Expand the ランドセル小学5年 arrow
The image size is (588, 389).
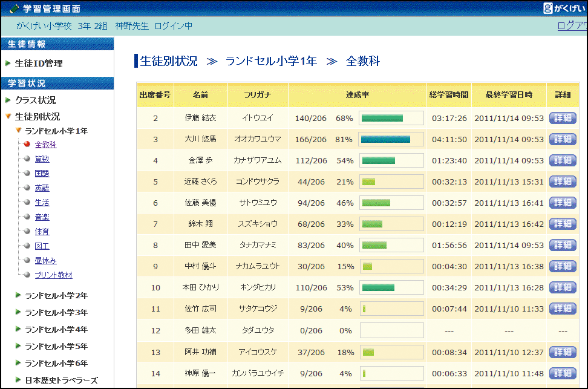pyautogui.click(x=18, y=346)
